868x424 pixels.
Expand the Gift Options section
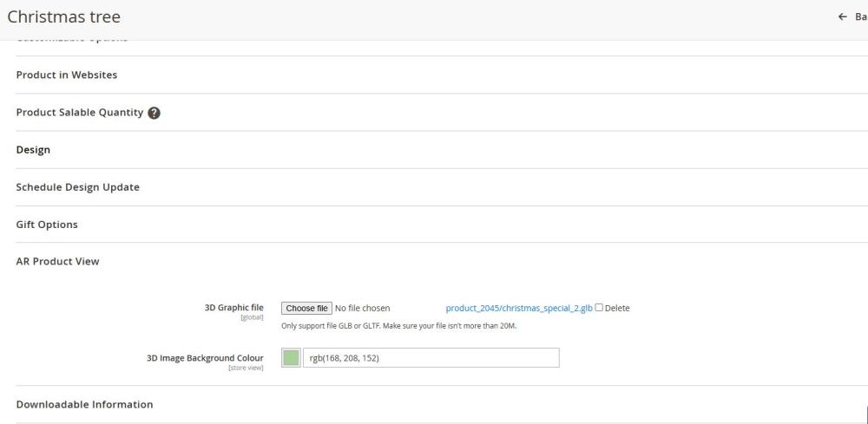(47, 225)
